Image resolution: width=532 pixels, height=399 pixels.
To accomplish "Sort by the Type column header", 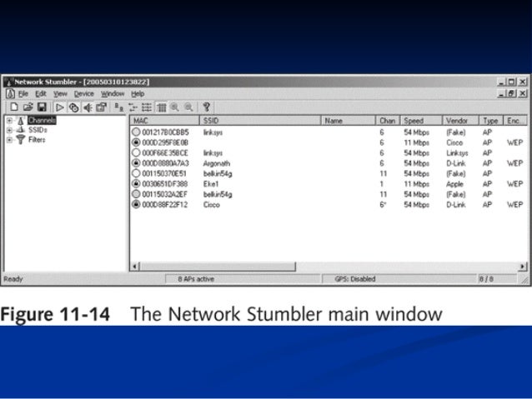I will tap(490, 121).
